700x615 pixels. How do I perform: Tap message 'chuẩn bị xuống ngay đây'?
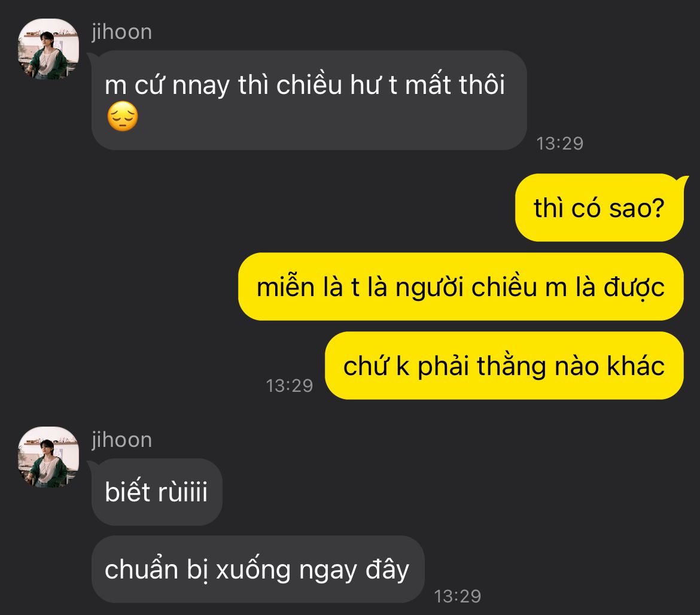click(258, 570)
